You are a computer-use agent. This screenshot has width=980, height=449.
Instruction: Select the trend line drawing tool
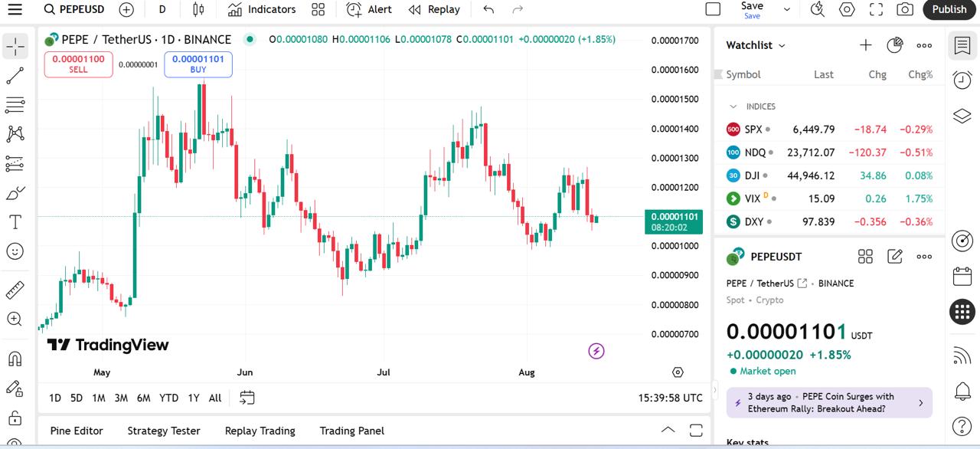tap(15, 76)
